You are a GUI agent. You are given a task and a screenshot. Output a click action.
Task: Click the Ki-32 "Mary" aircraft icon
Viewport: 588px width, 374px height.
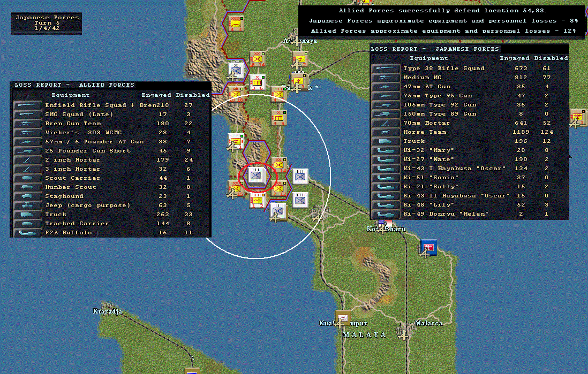pos(386,150)
